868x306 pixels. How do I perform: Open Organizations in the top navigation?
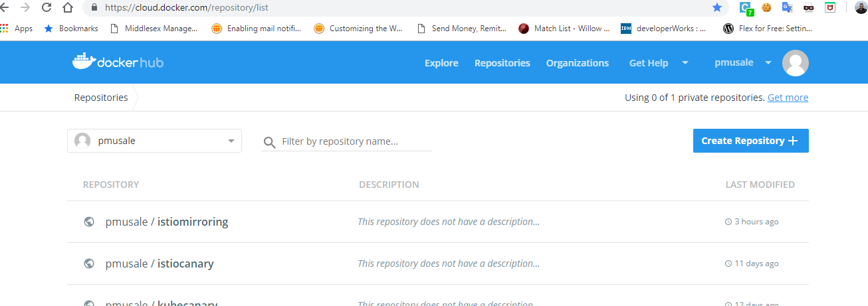[x=577, y=63]
